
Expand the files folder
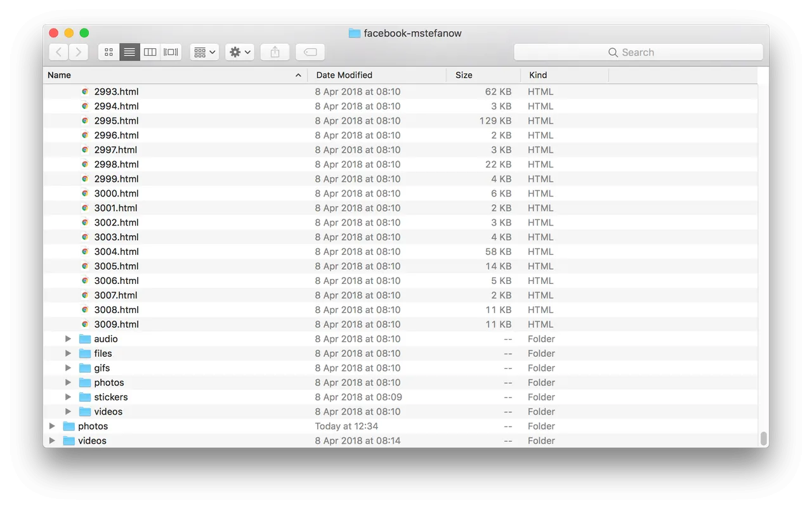pos(69,353)
